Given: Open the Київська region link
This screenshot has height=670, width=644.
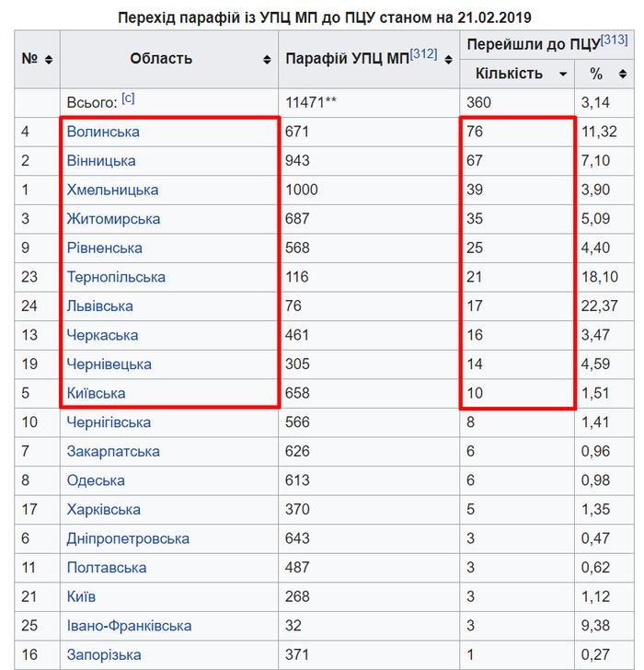Looking at the screenshot, I should tap(96, 393).
